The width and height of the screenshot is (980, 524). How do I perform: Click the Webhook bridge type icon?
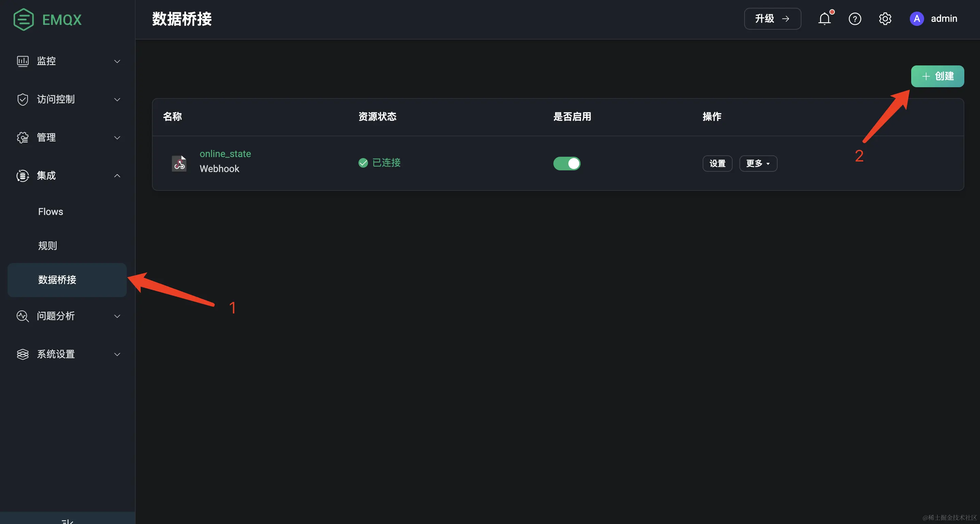pyautogui.click(x=179, y=164)
